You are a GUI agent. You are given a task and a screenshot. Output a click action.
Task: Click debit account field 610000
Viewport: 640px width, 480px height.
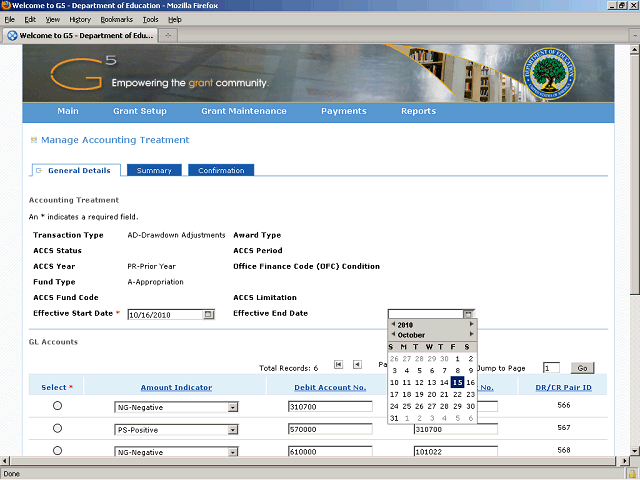[330, 451]
